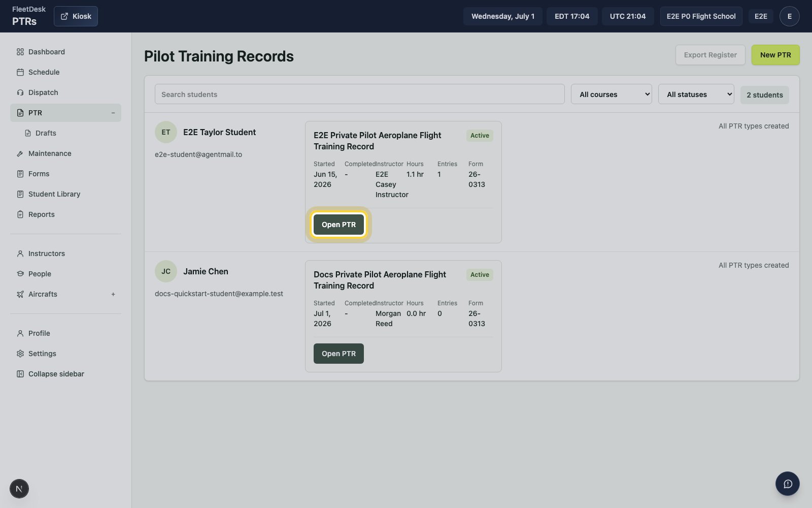Screen dimensions: 812x508
Task: Open the Schedule page
Action: (x=65, y=72)
